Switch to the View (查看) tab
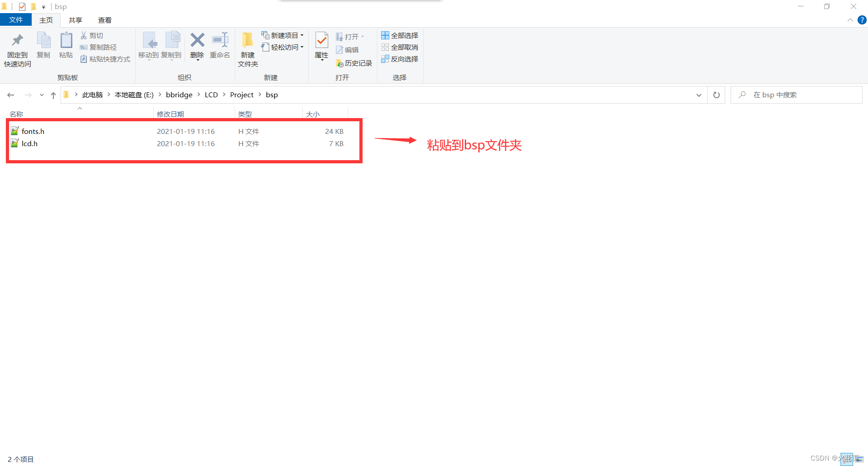The width and height of the screenshot is (868, 466). (x=105, y=20)
